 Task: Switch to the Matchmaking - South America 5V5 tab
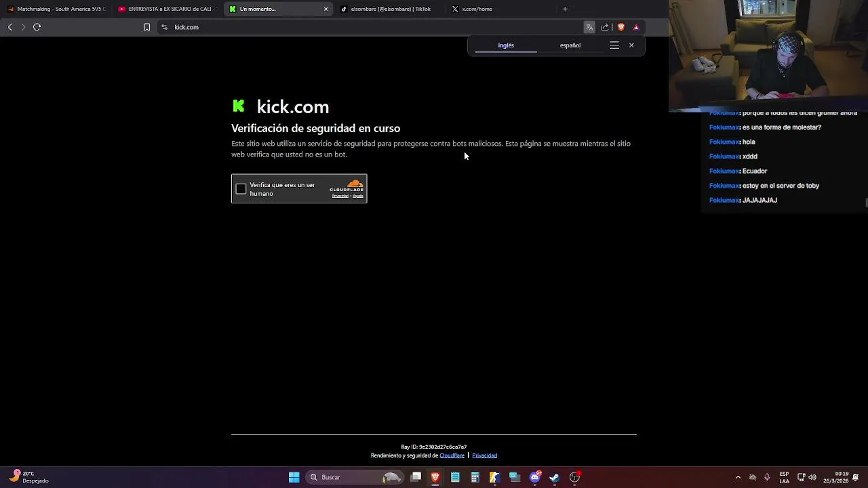pos(57,9)
